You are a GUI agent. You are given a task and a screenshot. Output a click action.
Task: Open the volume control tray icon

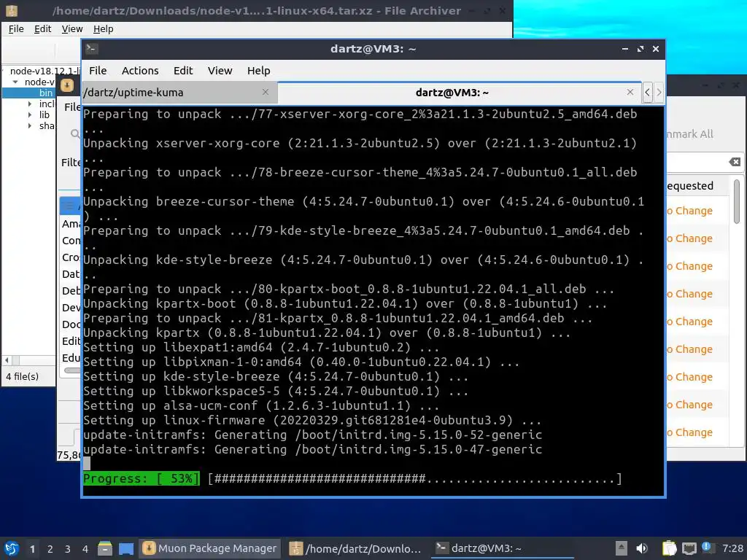tap(642, 548)
